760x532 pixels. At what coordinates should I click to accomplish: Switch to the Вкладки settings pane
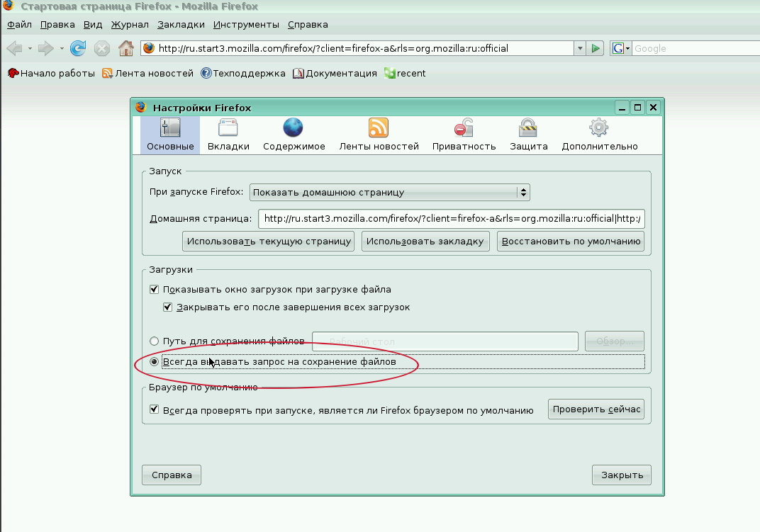pyautogui.click(x=228, y=135)
